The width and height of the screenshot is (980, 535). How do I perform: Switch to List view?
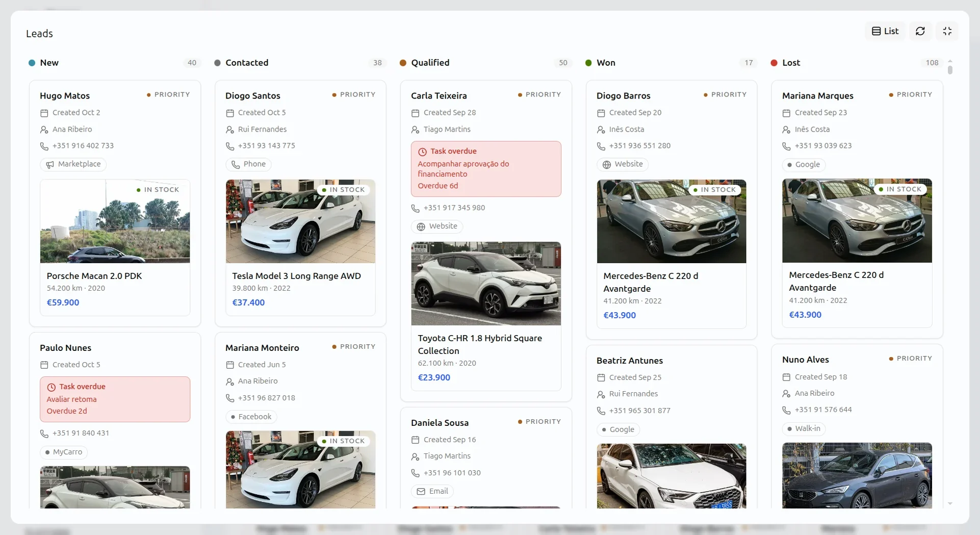coord(885,31)
